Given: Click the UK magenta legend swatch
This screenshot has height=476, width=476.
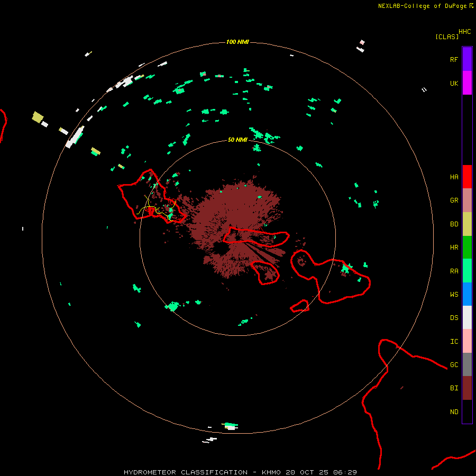Looking at the screenshot, I should 467,83.
